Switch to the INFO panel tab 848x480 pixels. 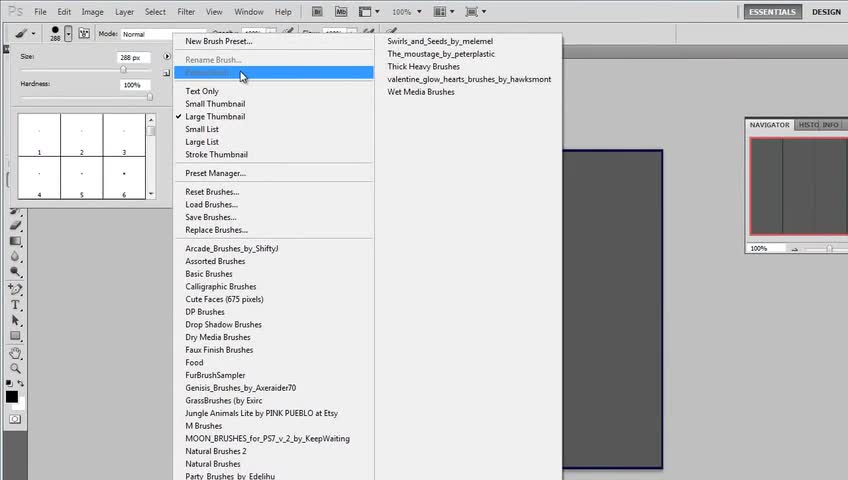point(831,125)
